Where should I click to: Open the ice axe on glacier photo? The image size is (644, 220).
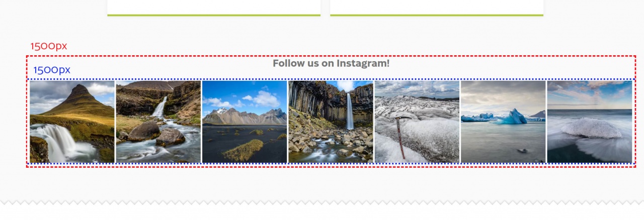[x=417, y=122]
